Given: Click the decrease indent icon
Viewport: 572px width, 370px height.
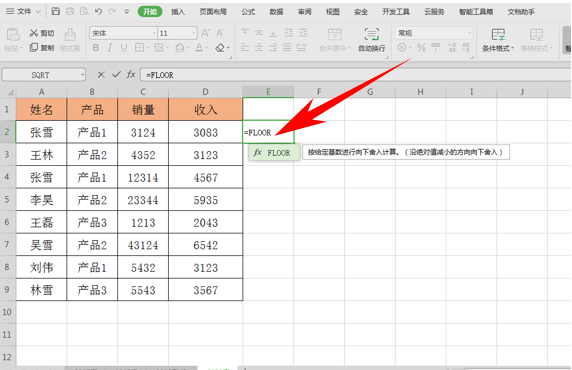Looking at the screenshot, I should [x=289, y=33].
